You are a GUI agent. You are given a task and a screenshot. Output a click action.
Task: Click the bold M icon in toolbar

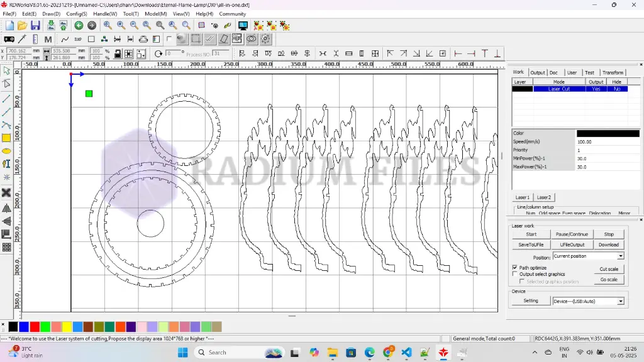click(x=48, y=40)
